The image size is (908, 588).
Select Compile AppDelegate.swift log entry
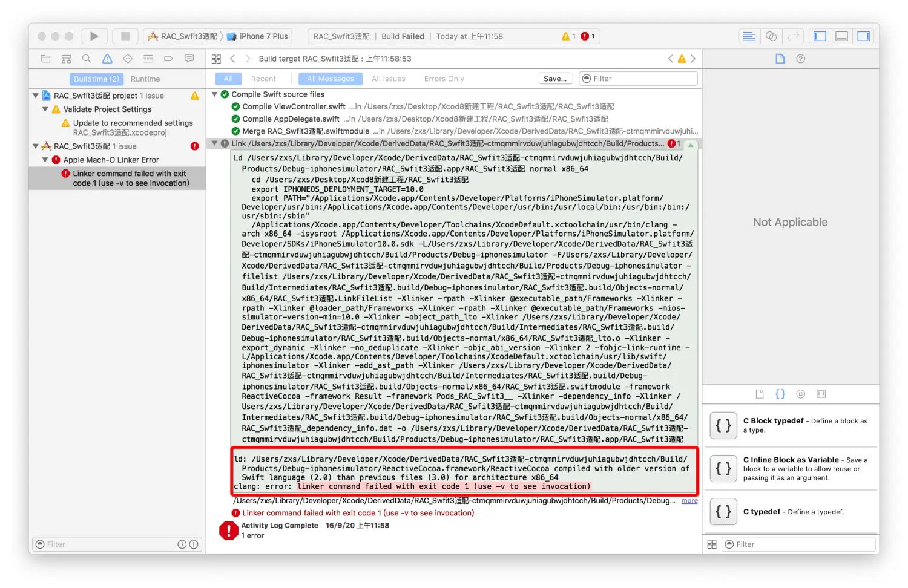[454, 119]
